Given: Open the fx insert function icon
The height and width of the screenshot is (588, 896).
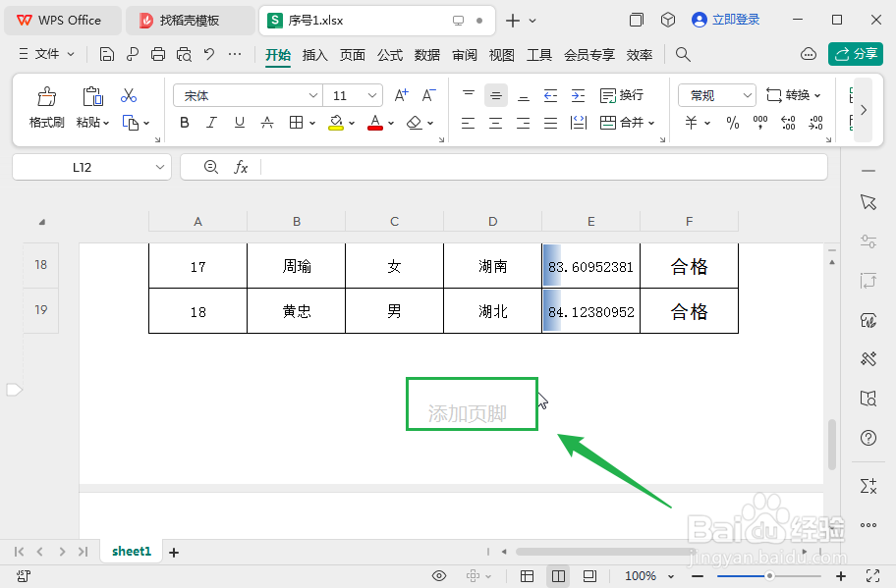Looking at the screenshot, I should 242,167.
